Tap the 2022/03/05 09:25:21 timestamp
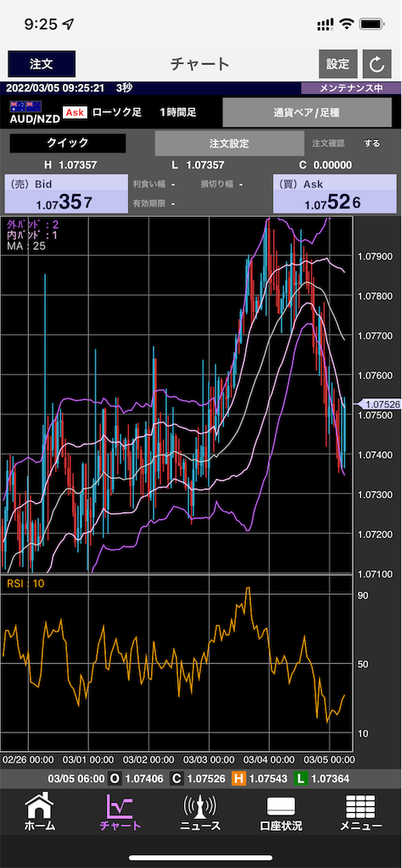402x868 pixels. point(55,88)
